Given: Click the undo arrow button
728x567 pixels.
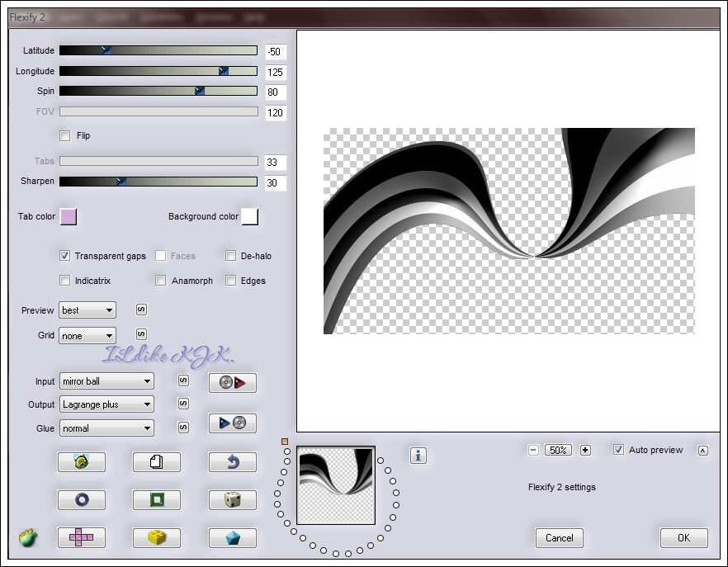Looking at the screenshot, I should [233, 461].
